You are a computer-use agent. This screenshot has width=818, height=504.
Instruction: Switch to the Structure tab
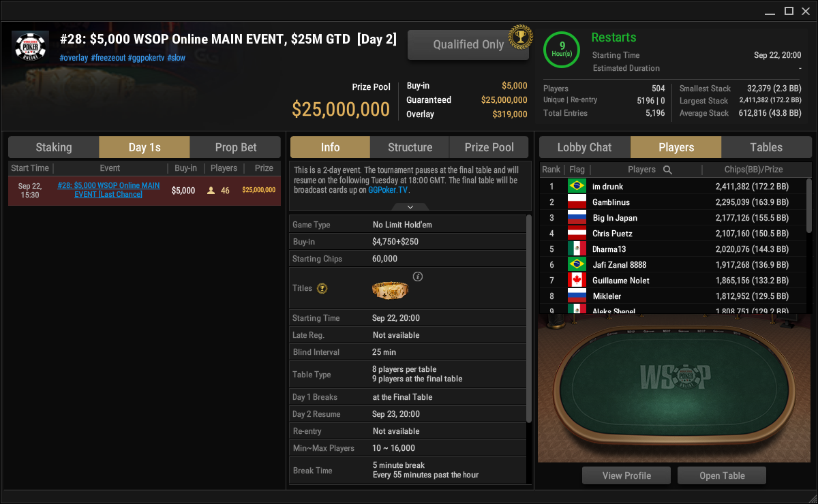coord(410,147)
